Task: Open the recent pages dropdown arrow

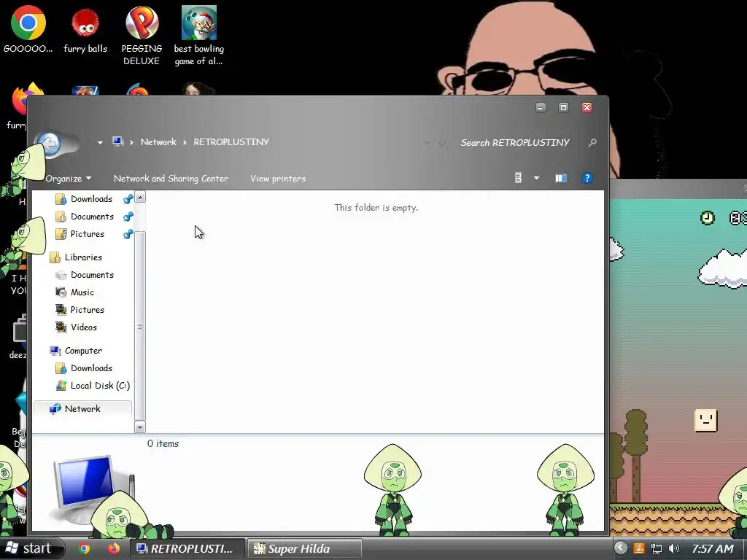Action: [x=100, y=142]
